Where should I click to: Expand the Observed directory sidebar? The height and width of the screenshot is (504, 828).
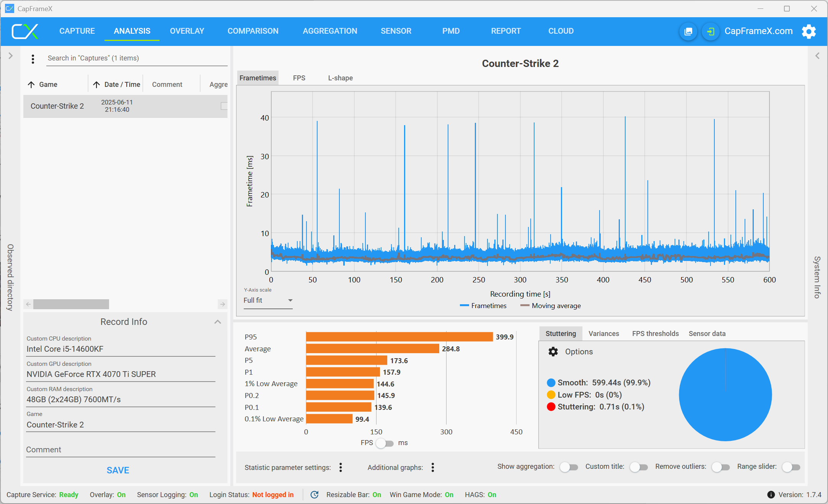point(11,56)
